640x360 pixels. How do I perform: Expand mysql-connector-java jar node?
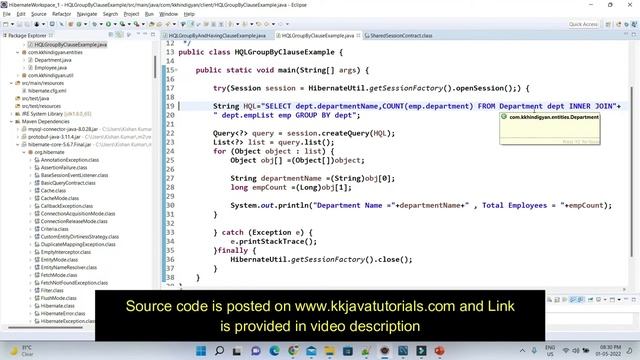[18, 129]
